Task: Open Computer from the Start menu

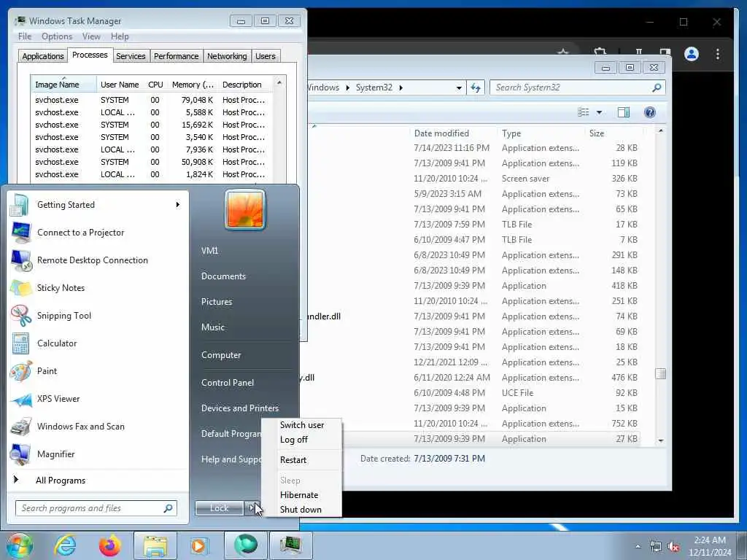Action: click(221, 355)
